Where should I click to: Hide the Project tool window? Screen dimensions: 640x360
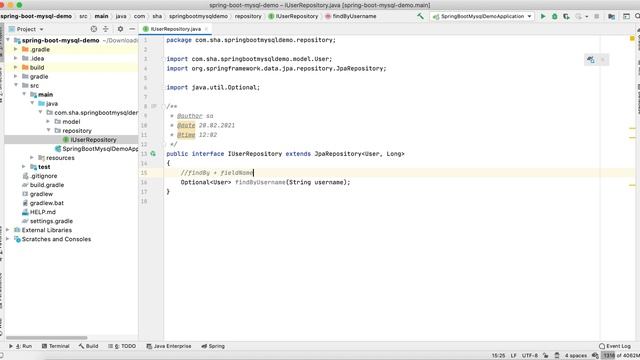pyautogui.click(x=132, y=29)
